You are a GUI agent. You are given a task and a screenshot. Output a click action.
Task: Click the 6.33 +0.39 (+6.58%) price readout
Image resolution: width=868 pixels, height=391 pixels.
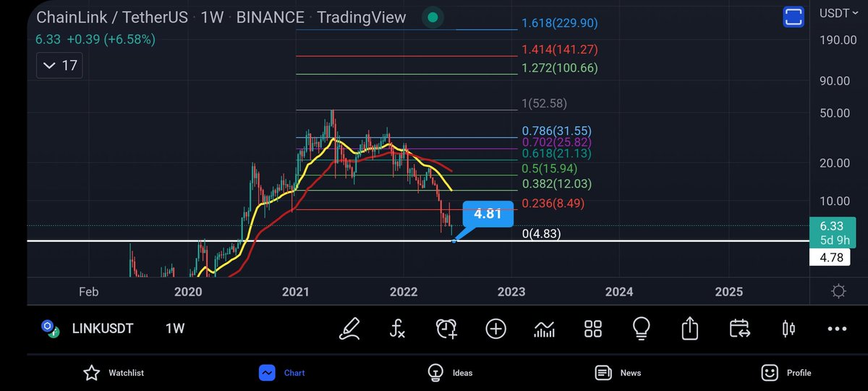(x=95, y=39)
